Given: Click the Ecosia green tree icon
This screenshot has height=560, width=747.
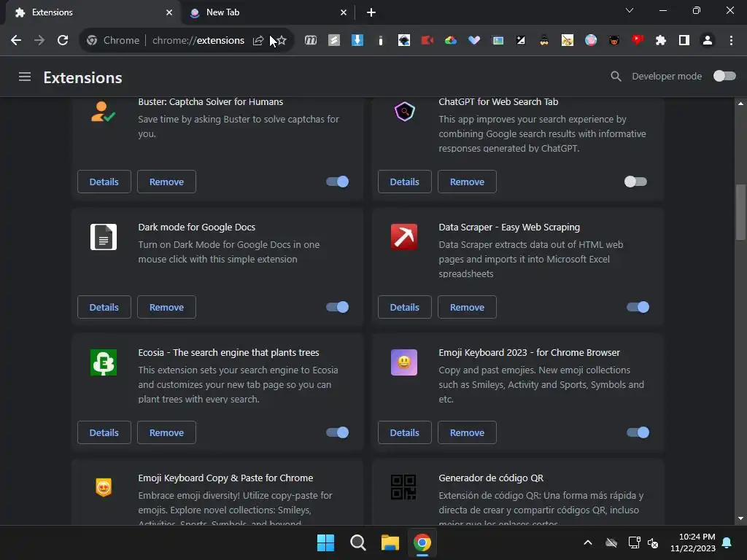Looking at the screenshot, I should point(104,362).
